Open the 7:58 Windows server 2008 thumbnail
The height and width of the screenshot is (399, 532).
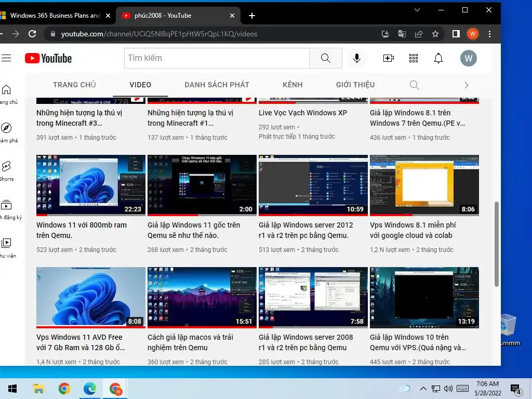[313, 297]
